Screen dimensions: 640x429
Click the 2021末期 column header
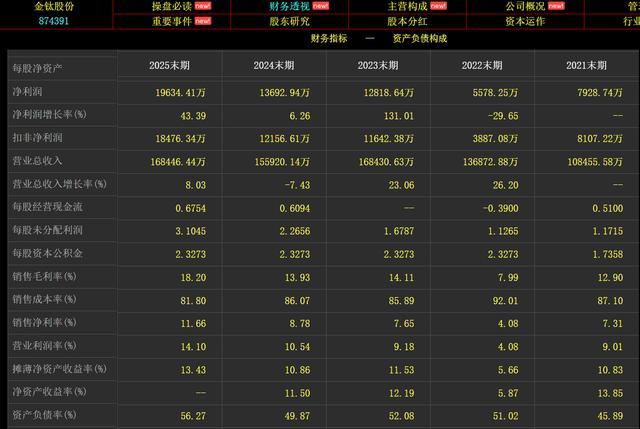click(587, 65)
